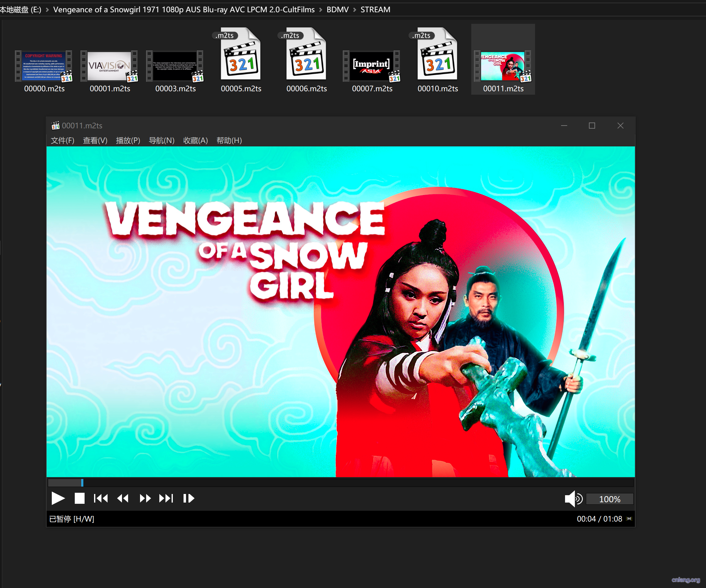Click the Vengeance of a Snowgirl folder breadcrumb

point(184,9)
